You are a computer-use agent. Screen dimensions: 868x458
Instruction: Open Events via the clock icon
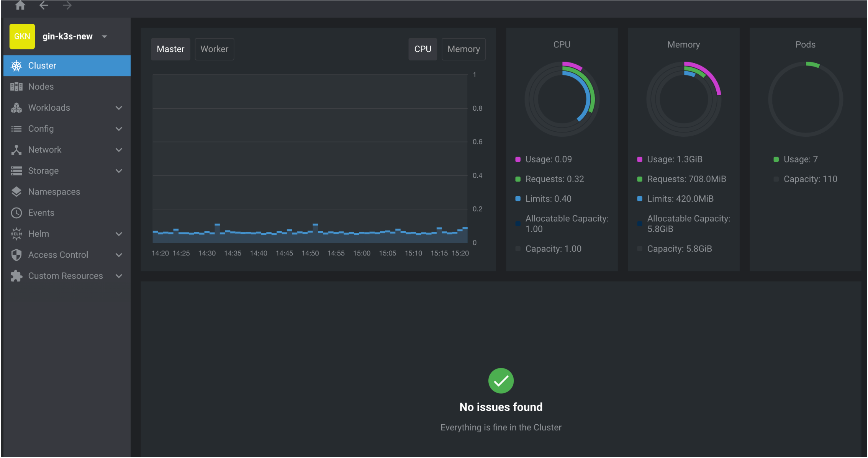pyautogui.click(x=16, y=213)
